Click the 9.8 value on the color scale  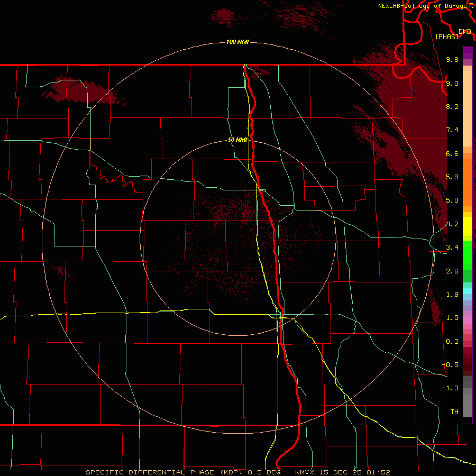click(452, 59)
